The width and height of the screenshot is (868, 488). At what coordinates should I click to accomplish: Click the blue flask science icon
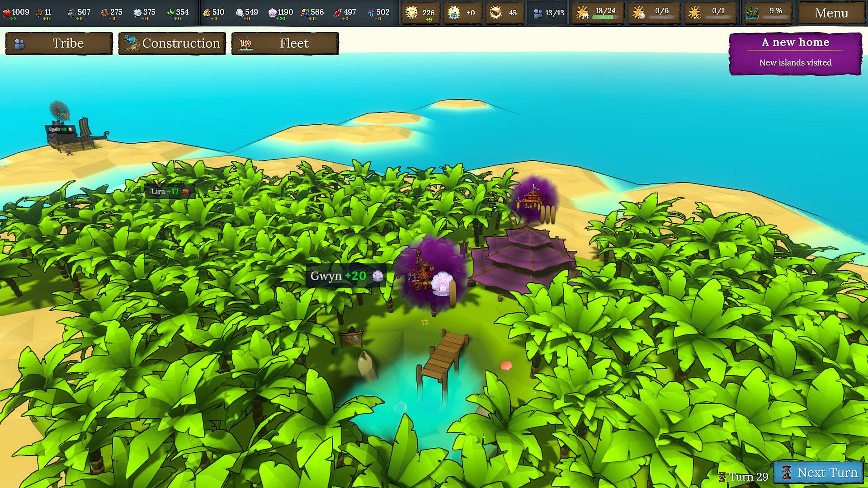453,13
